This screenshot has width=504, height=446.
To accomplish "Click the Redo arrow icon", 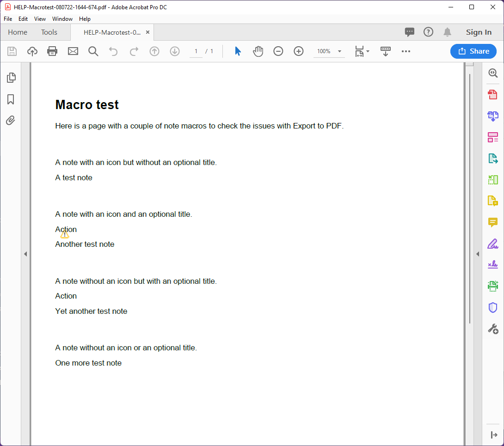I will point(134,51).
